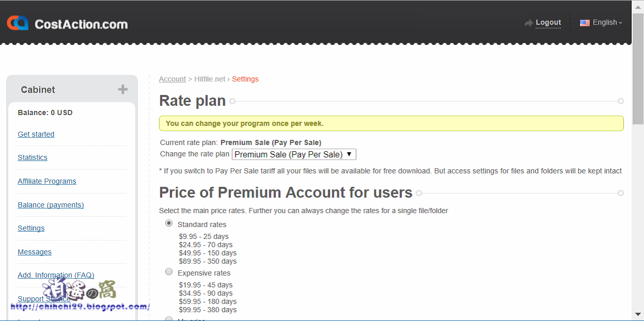Click 'Price of Premium Account for users' heading

(286, 192)
